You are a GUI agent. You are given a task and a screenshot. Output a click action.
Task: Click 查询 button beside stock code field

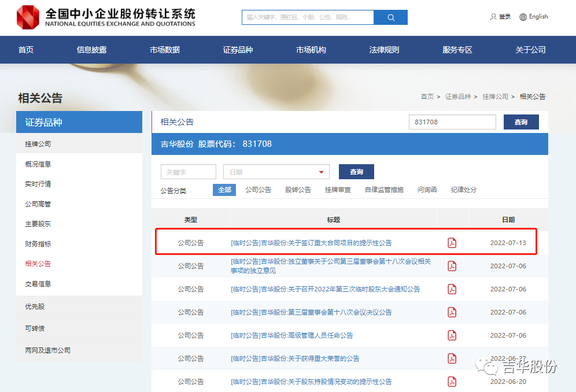tap(521, 122)
